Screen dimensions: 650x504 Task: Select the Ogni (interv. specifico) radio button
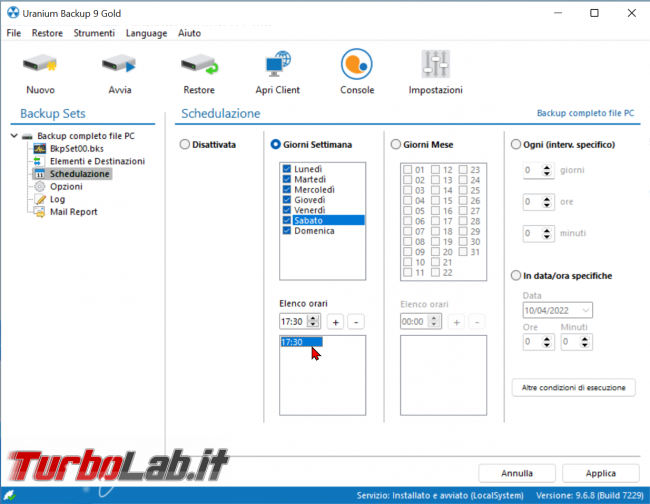(x=516, y=144)
